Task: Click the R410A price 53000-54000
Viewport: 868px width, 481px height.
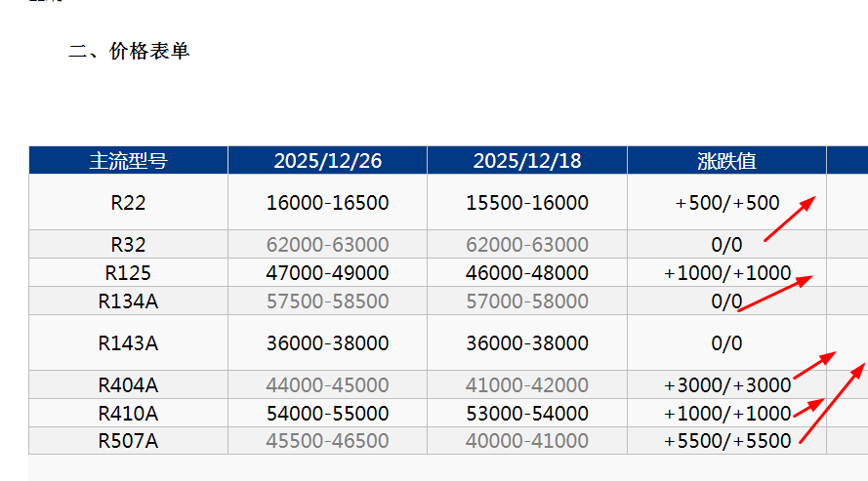Action: [x=527, y=413]
